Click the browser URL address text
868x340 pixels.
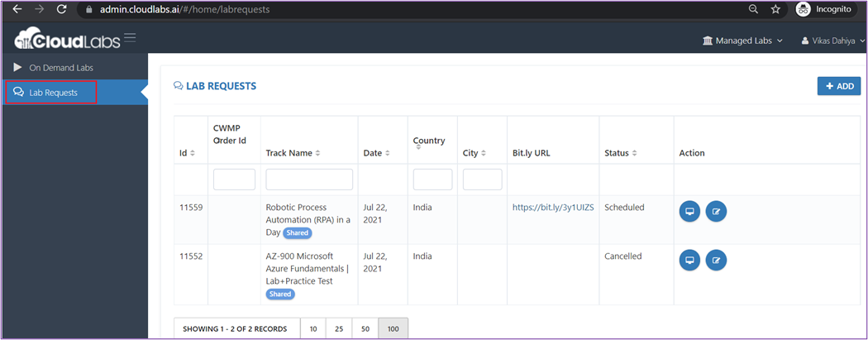click(x=185, y=9)
